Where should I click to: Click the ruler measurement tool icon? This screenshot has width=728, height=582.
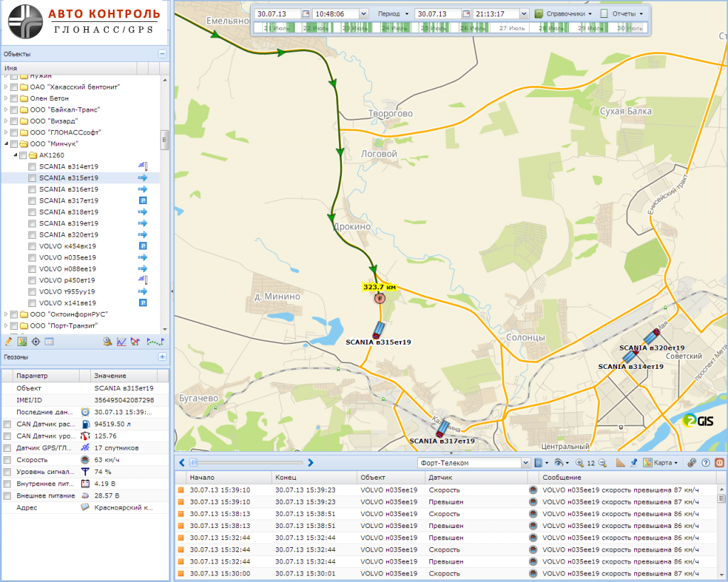coord(620,463)
